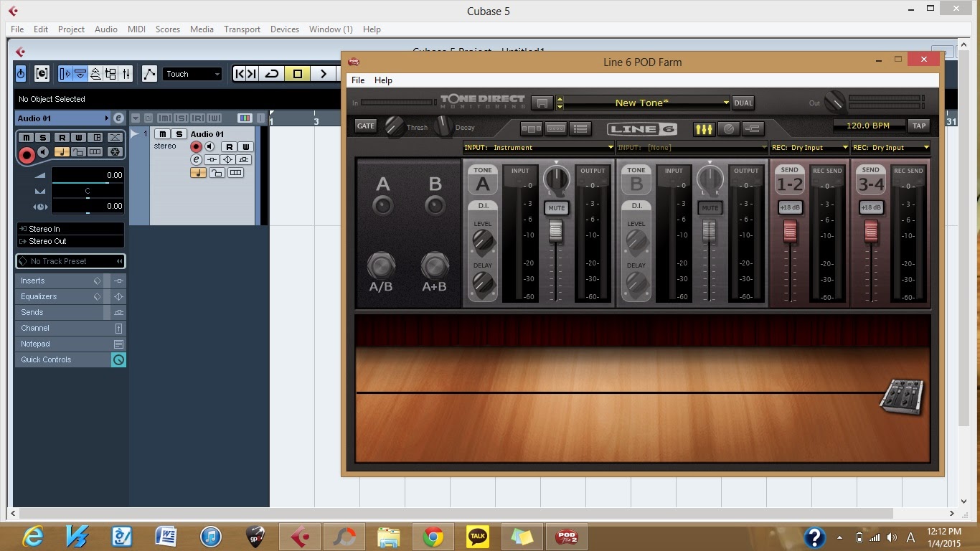Click the POD Farm save tone disk icon
The image size is (980, 551).
tap(542, 103)
